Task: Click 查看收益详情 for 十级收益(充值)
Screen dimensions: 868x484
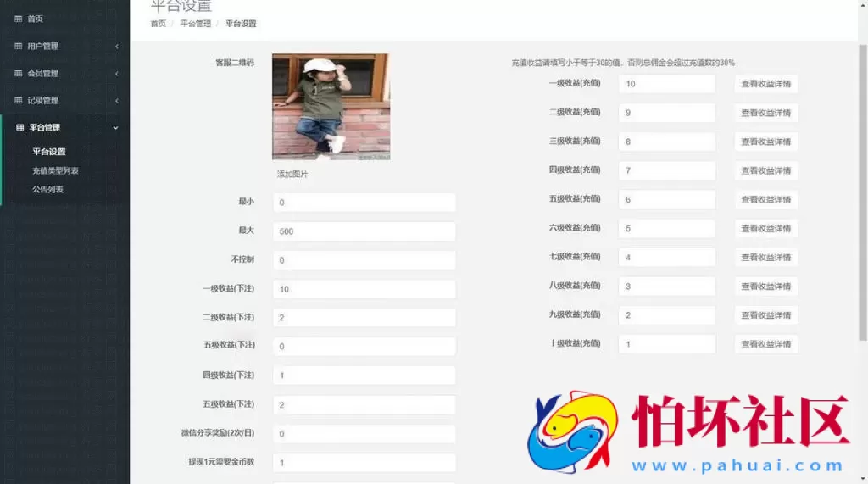Action: point(766,344)
